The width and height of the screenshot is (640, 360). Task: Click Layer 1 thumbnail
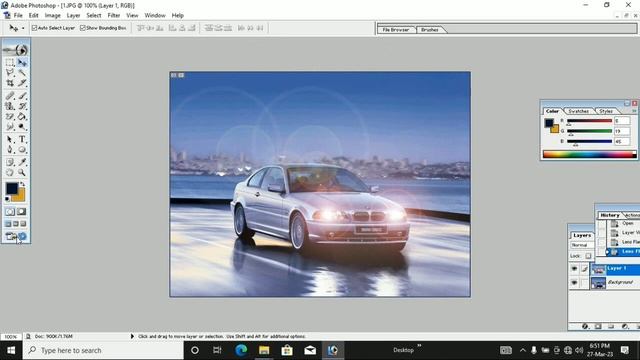click(x=598, y=269)
